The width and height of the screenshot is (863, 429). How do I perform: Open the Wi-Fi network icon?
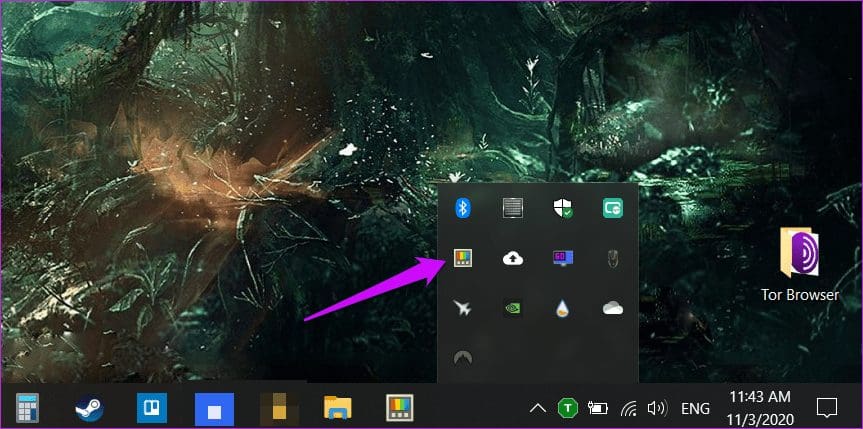(628, 408)
